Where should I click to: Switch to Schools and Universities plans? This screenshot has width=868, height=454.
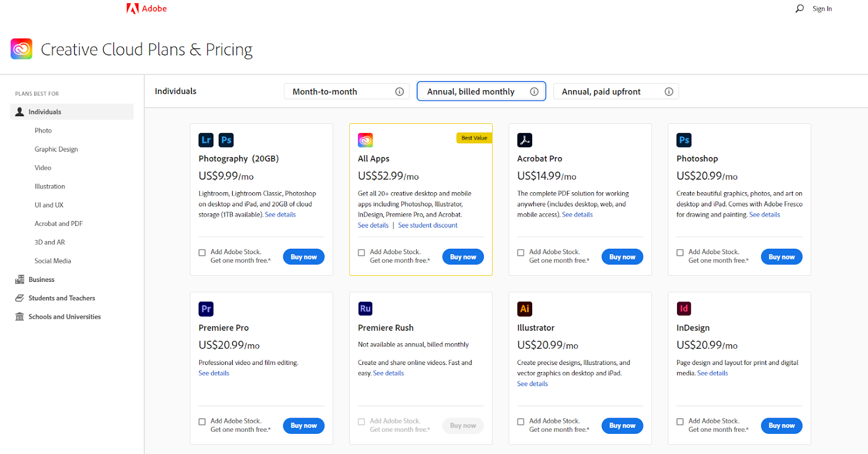point(65,317)
